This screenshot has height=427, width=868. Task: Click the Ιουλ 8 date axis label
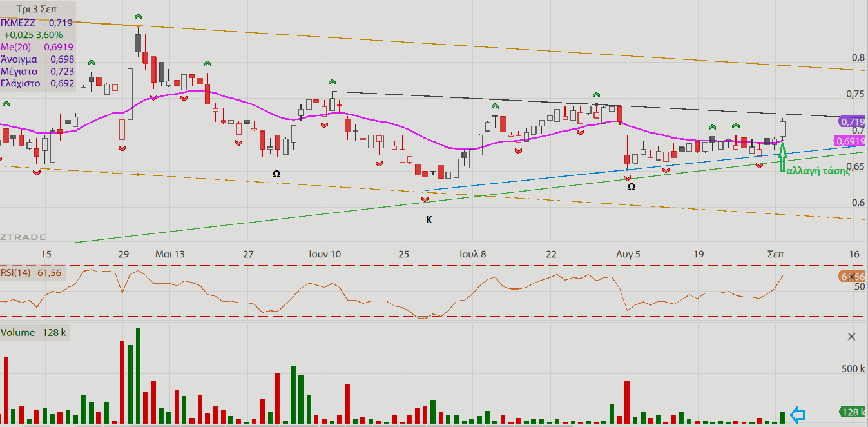point(473,254)
